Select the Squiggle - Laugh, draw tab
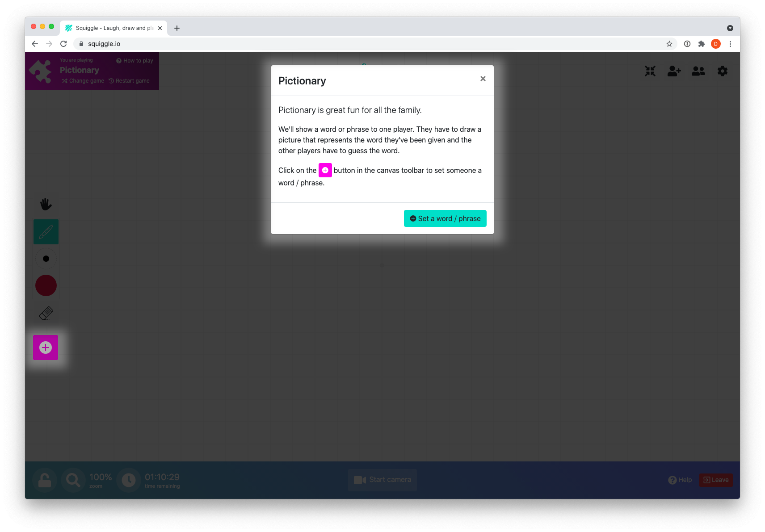 113,28
